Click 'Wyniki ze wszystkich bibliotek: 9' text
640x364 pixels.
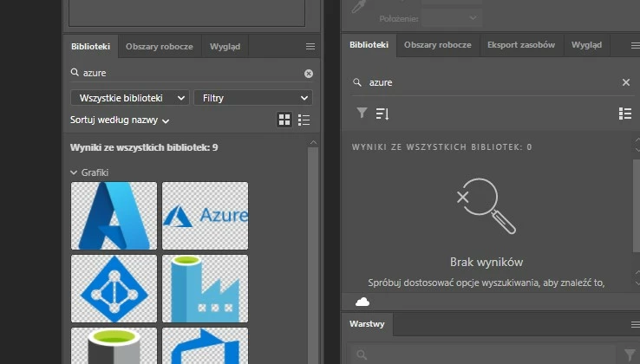click(x=144, y=147)
